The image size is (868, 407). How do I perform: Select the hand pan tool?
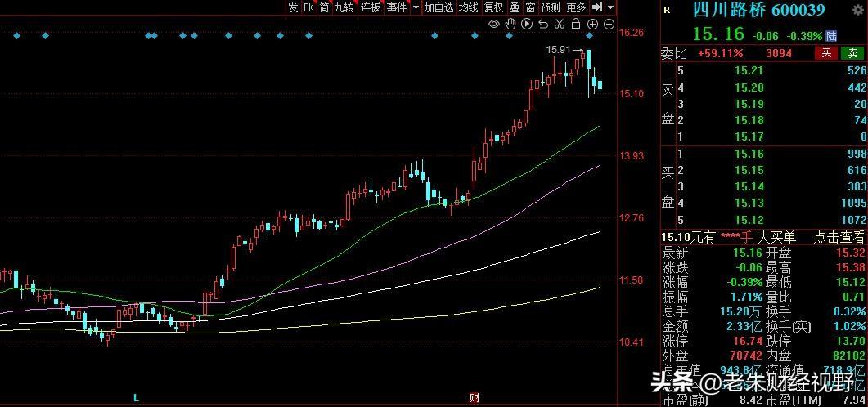(510, 23)
